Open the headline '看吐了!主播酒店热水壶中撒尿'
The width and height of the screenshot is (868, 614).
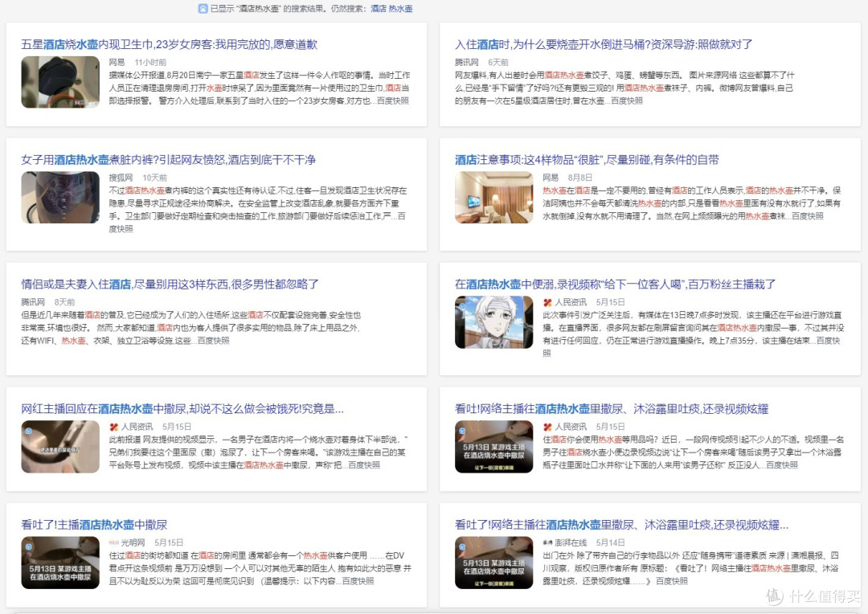click(x=94, y=525)
